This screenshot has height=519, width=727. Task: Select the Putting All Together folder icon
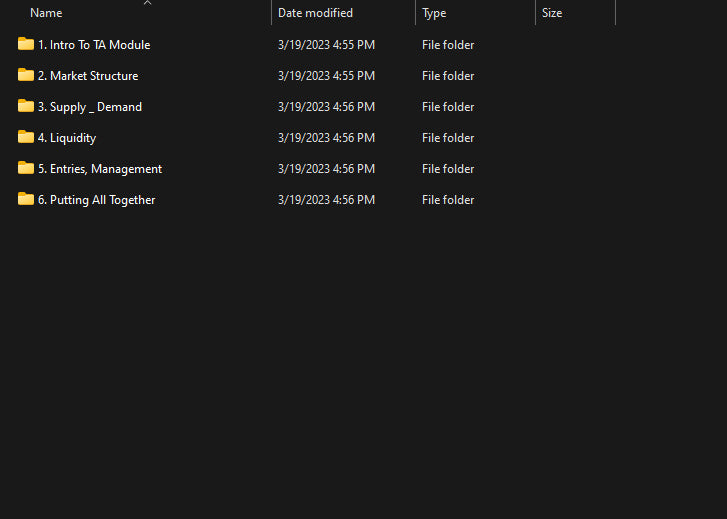coord(26,199)
